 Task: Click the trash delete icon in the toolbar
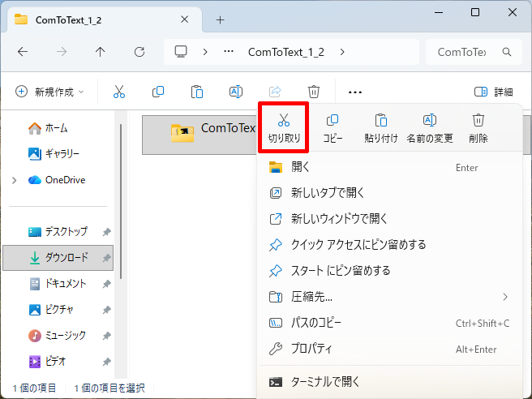click(314, 92)
